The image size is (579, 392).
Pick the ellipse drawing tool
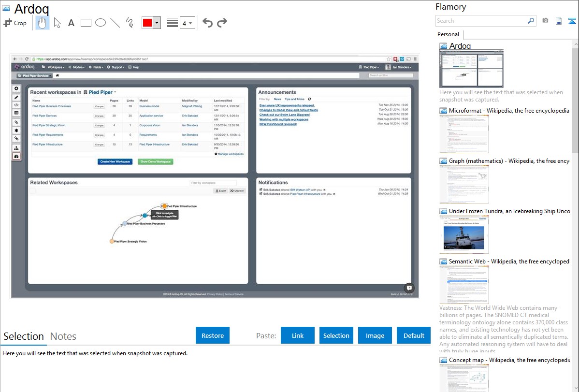click(101, 23)
